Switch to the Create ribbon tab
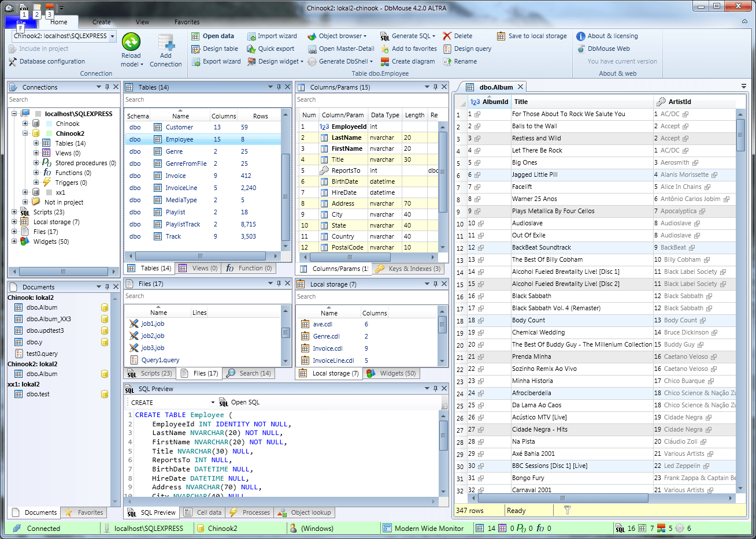Screen dimensions: 756x539 pos(101,21)
